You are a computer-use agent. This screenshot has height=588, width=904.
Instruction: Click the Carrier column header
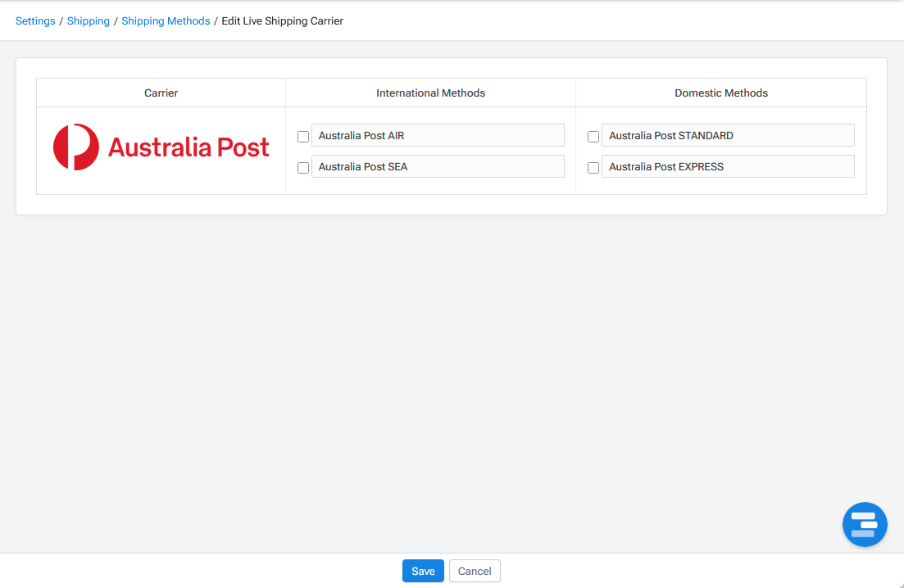click(x=161, y=93)
